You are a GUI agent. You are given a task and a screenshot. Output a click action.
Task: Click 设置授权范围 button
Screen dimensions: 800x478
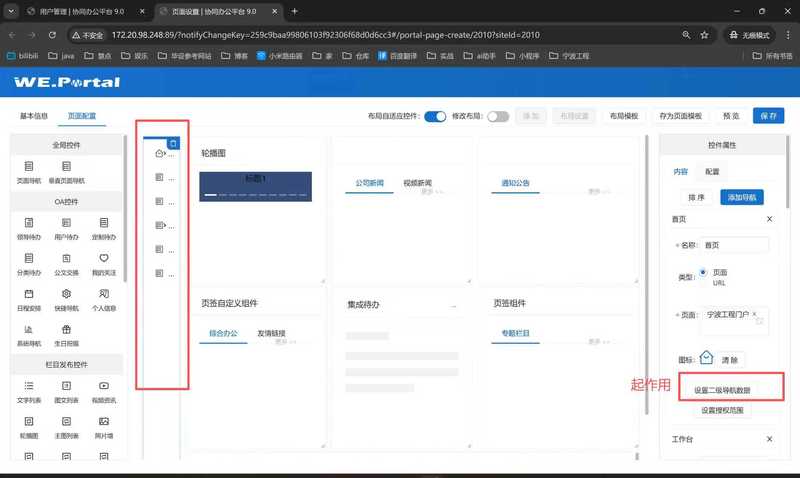(722, 410)
